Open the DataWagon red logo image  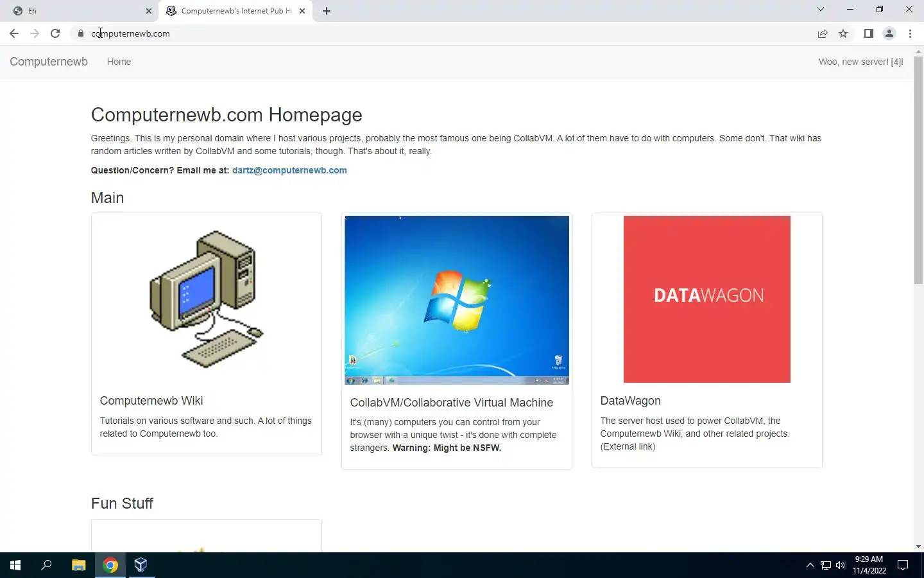707,299
